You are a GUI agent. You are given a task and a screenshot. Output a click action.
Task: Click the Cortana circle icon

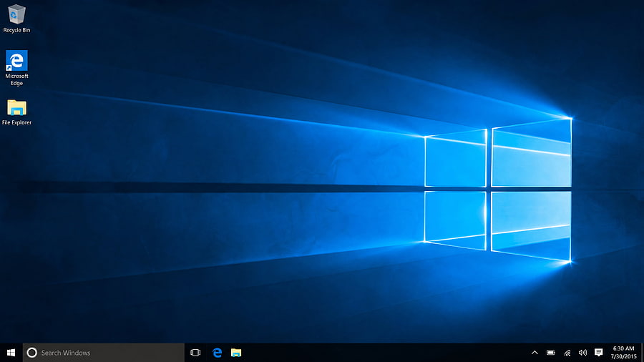pos(31,353)
